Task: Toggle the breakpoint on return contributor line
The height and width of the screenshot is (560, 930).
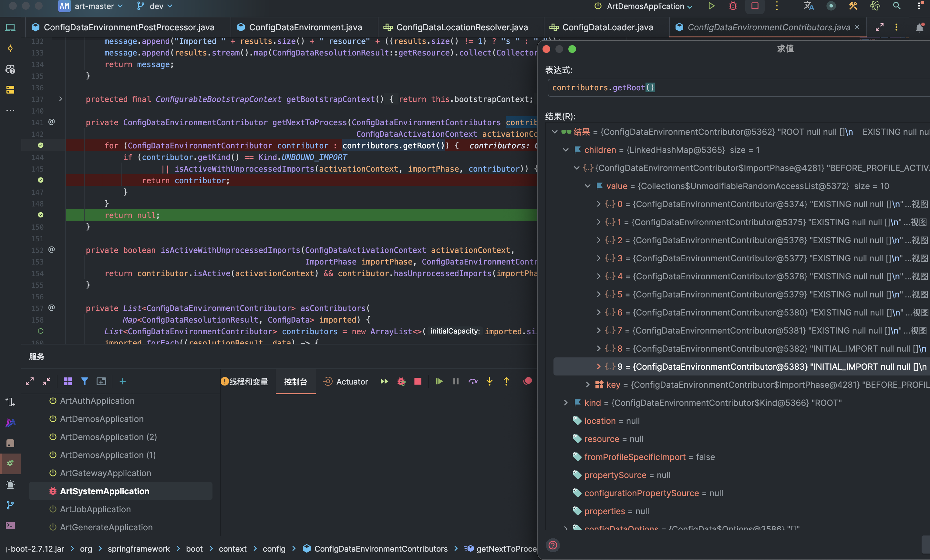Action: 41,180
